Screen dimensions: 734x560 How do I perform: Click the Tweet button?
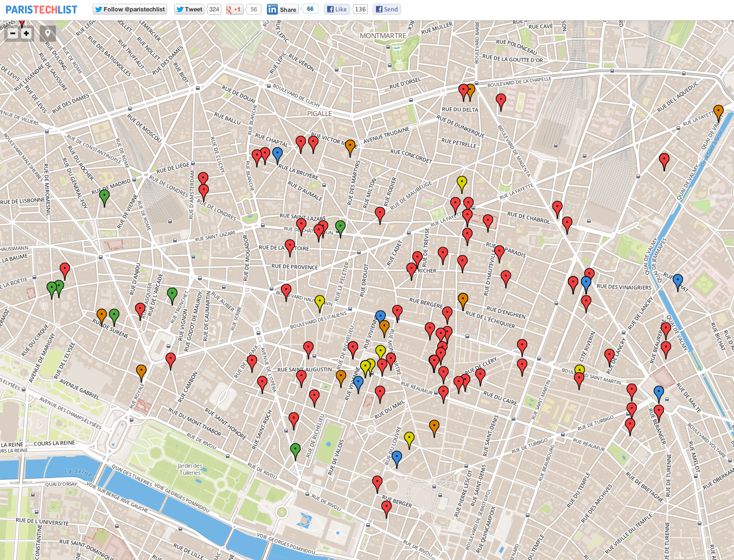point(189,9)
